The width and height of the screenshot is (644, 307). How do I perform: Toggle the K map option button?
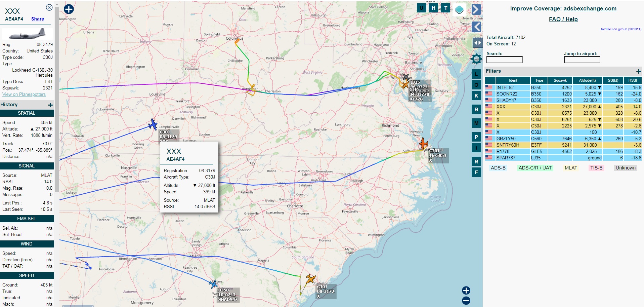point(476,95)
